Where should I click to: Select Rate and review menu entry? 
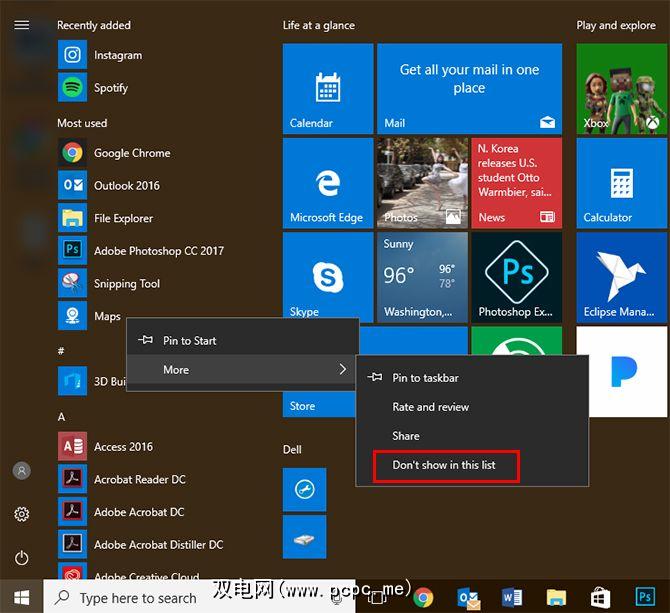click(x=431, y=407)
